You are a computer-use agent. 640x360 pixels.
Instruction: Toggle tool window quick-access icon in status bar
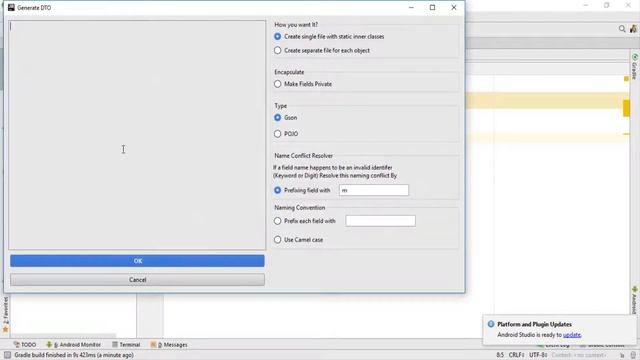7,355
